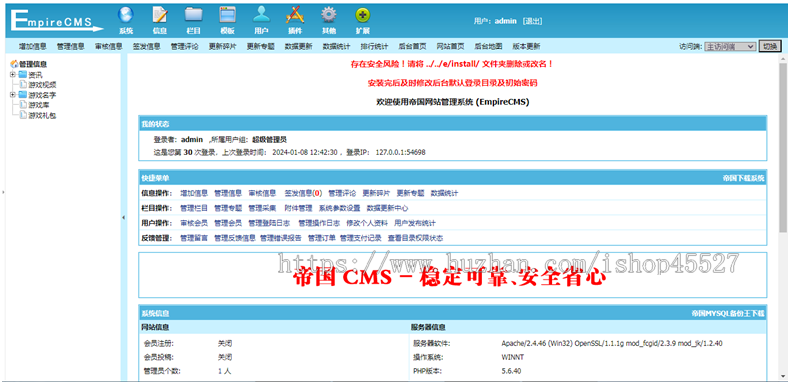This screenshot has height=384, width=790.
Task: Open the 查看目录权限状态 quick link
Action: point(415,238)
